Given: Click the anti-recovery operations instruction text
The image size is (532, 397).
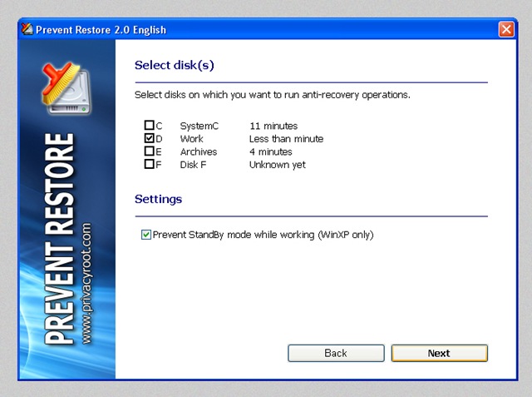Looking at the screenshot, I should pyautogui.click(x=273, y=95).
